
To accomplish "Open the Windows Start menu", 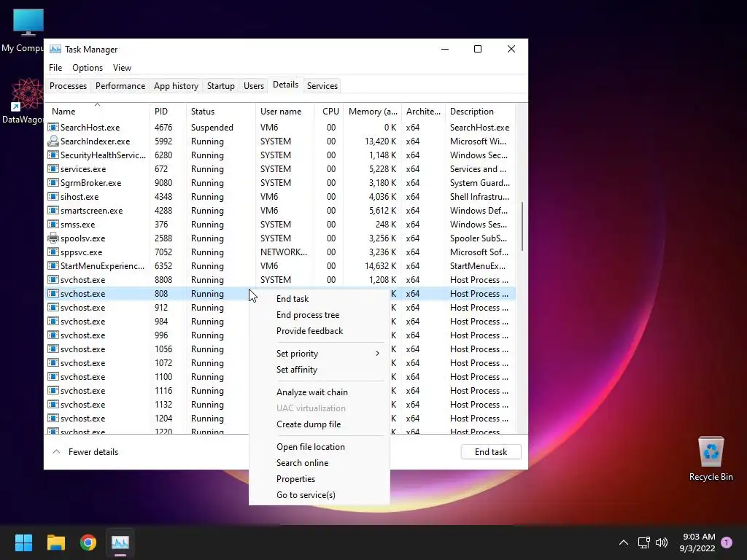I will (x=23, y=542).
